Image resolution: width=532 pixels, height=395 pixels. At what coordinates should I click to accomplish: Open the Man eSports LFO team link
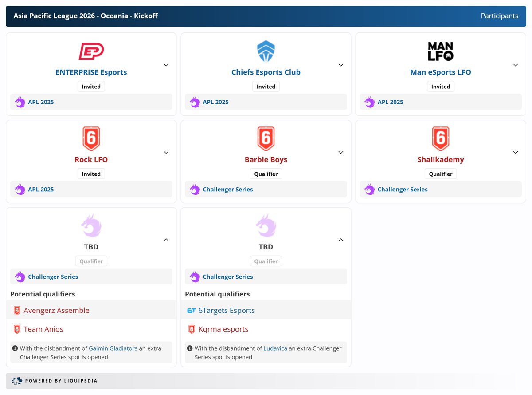(x=441, y=72)
